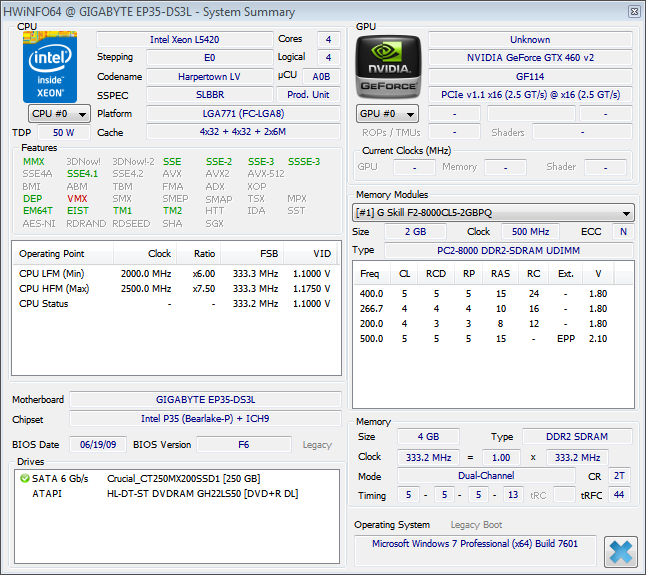Click the Intel P35 (Bearlake-P) + ICH9 chipset field
This screenshot has width=646, height=575.
coord(205,418)
